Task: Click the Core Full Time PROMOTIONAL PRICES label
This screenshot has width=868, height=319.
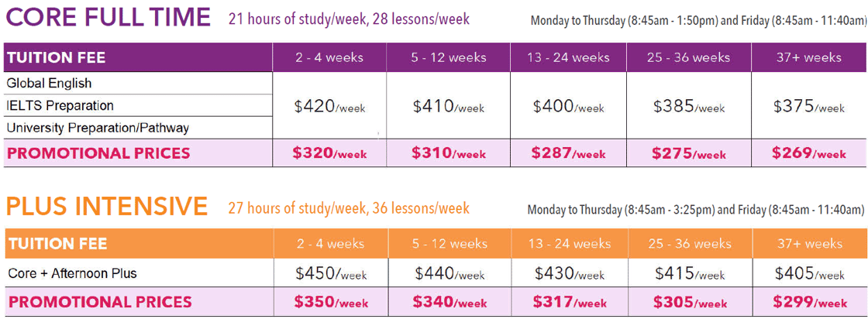Action: tap(98, 153)
